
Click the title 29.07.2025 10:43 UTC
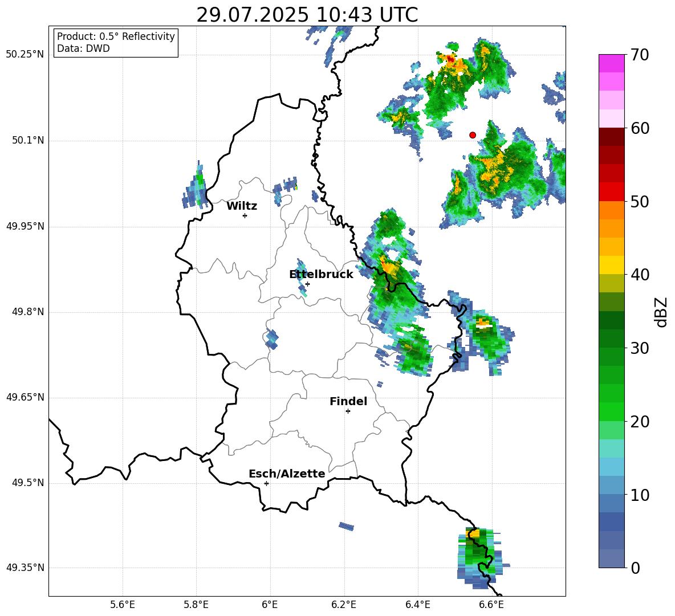pos(307,15)
